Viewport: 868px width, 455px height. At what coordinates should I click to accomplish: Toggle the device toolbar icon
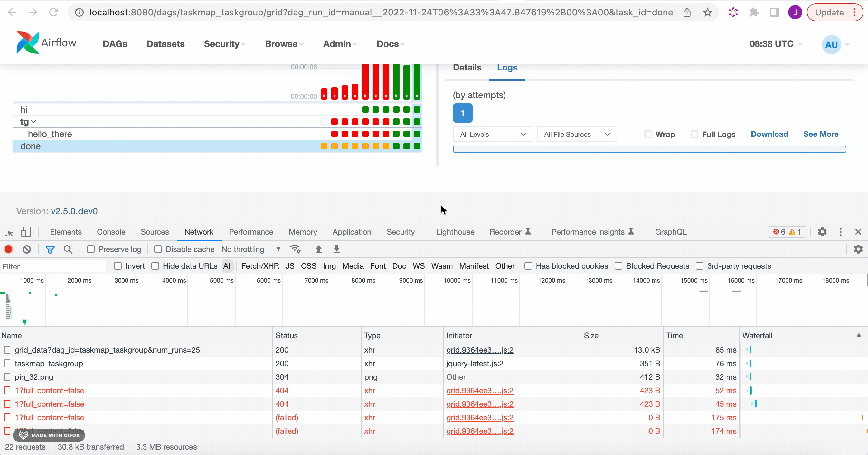[26, 232]
